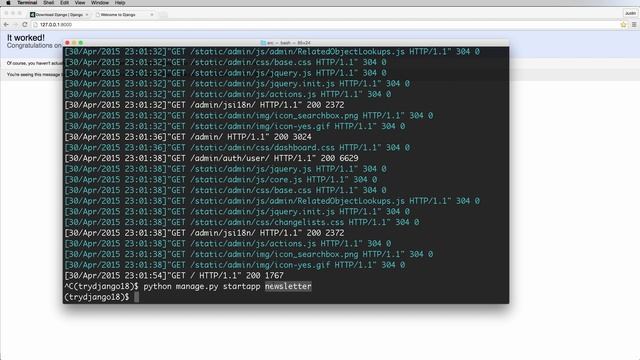640x360 pixels.
Task: Click the "GET / HTTP/1.1" 200 1767 log line
Action: [x=174, y=276]
